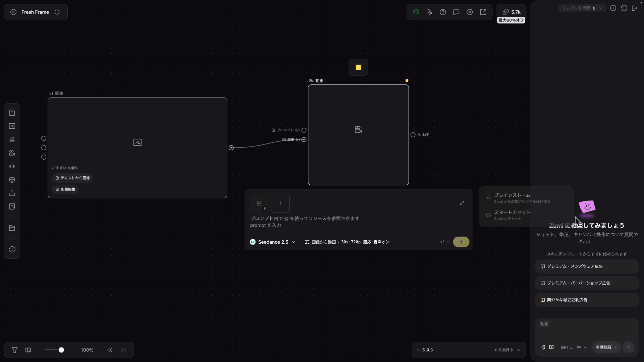Viewport: 644px width, 362px height.
Task: Open the x1 generation count dropdown
Action: click(x=445, y=242)
